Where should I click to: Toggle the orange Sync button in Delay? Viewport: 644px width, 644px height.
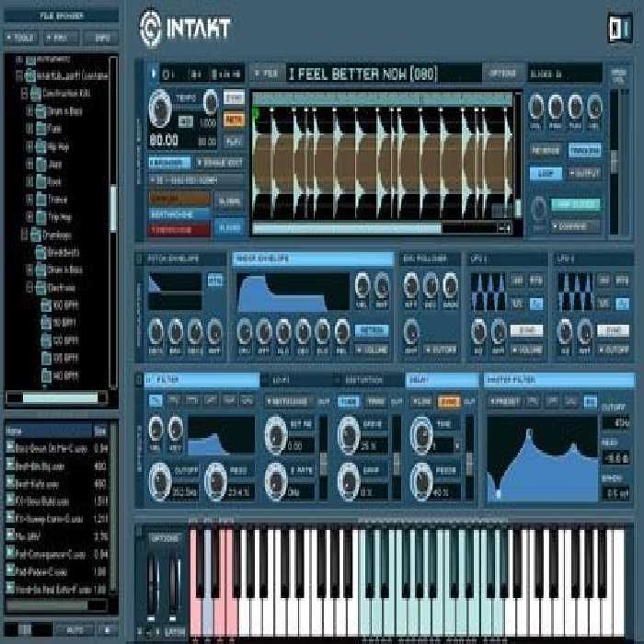point(449,401)
